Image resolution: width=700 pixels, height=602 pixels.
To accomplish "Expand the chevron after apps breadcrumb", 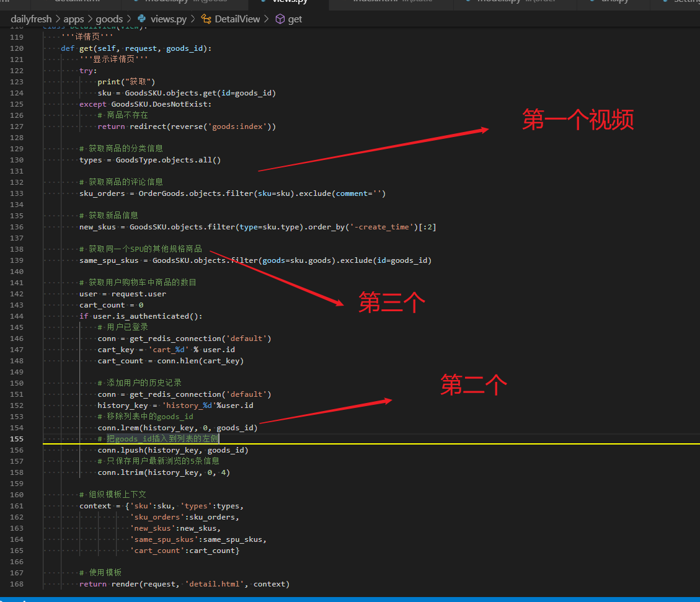I will tap(90, 19).
